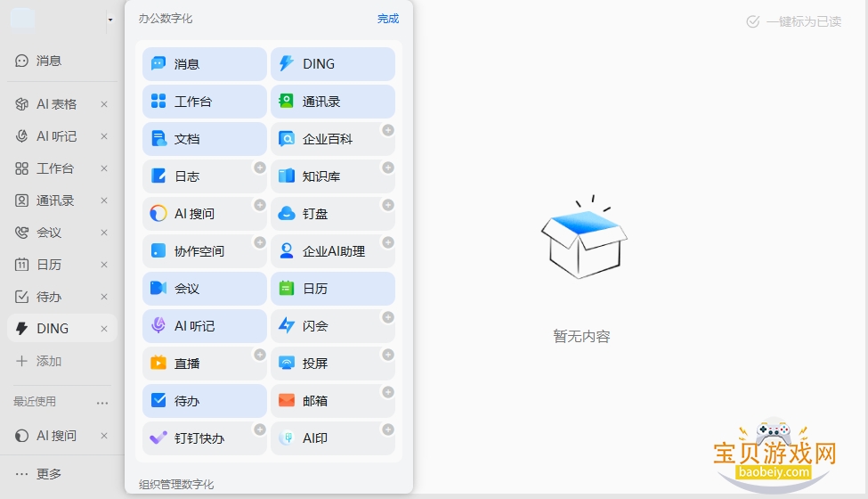
Task: Open the 投屏 screen cast tile
Action: [333, 364]
